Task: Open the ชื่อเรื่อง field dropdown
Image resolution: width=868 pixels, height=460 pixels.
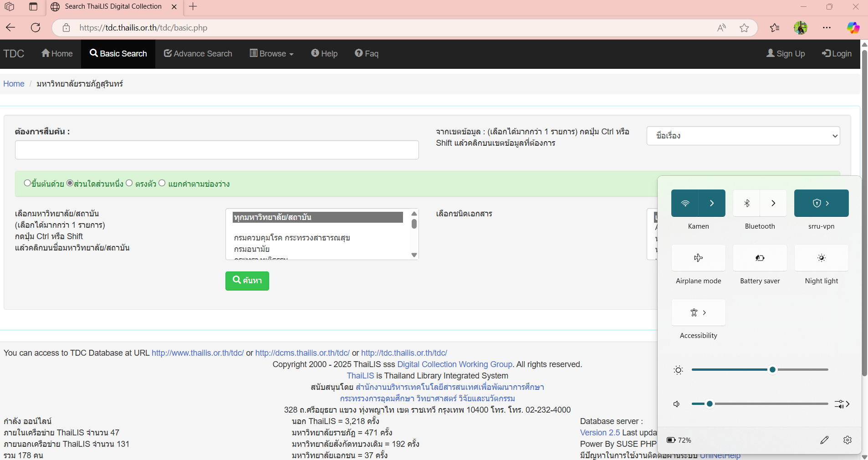Action: (743, 136)
